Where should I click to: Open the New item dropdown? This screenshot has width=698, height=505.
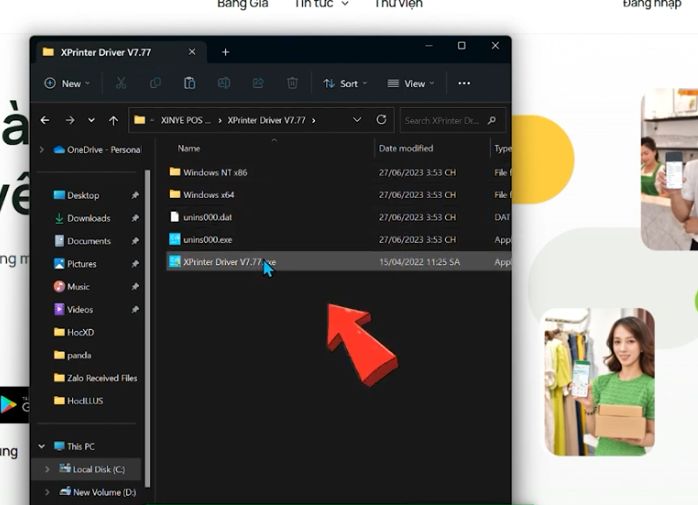[67, 84]
